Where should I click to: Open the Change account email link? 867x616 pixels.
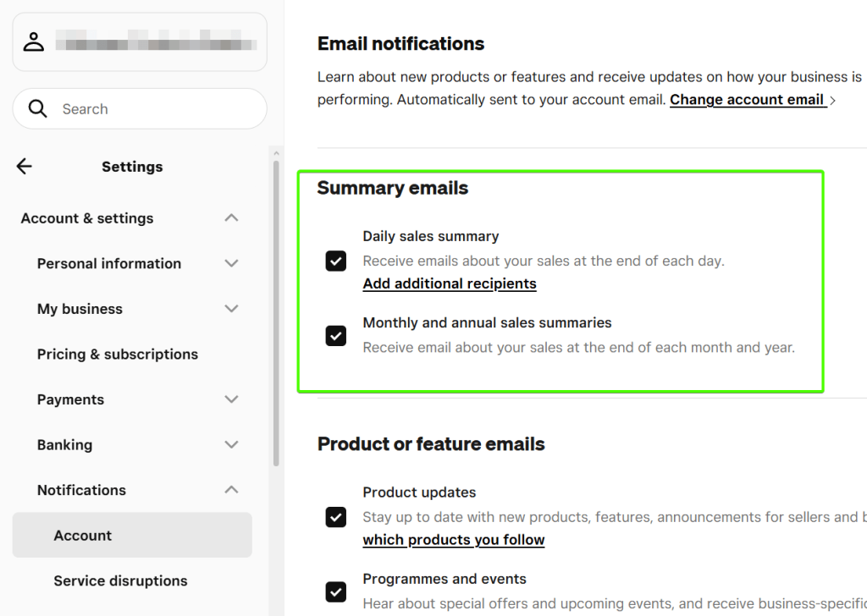(748, 99)
